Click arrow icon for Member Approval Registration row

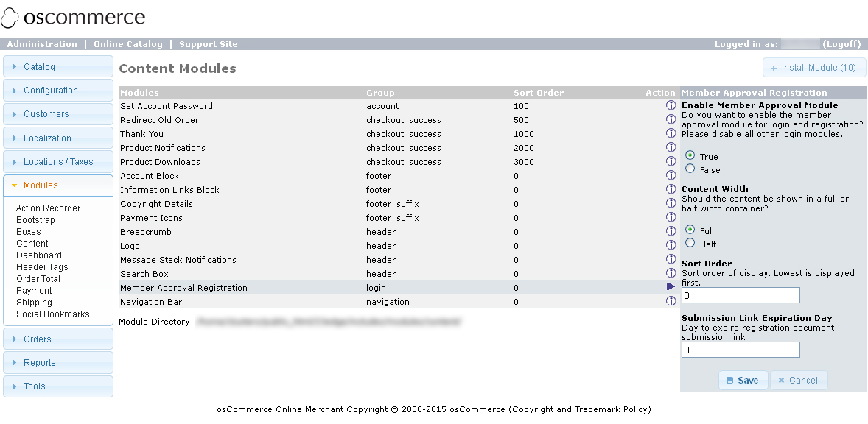pyautogui.click(x=671, y=287)
